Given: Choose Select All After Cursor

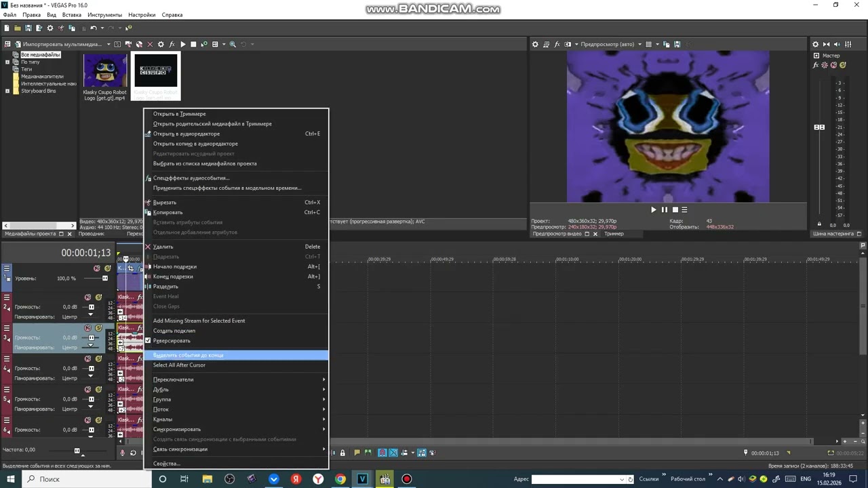Looking at the screenshot, I should pos(236,365).
